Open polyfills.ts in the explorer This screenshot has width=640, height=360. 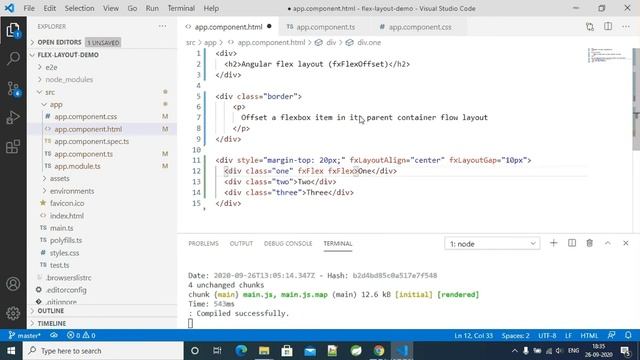[66, 240]
